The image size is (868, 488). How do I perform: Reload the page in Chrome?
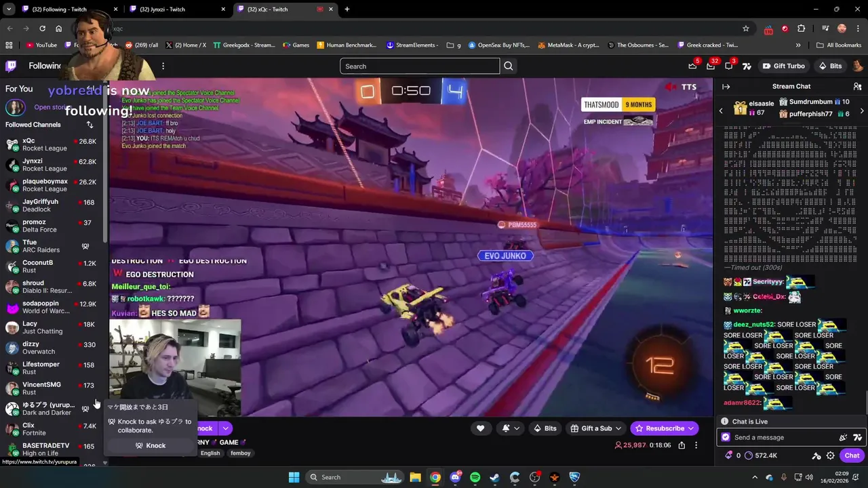pyautogui.click(x=42, y=28)
